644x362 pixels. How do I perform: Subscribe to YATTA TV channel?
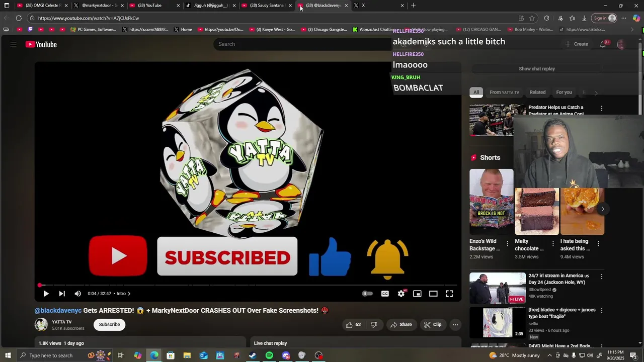click(109, 325)
